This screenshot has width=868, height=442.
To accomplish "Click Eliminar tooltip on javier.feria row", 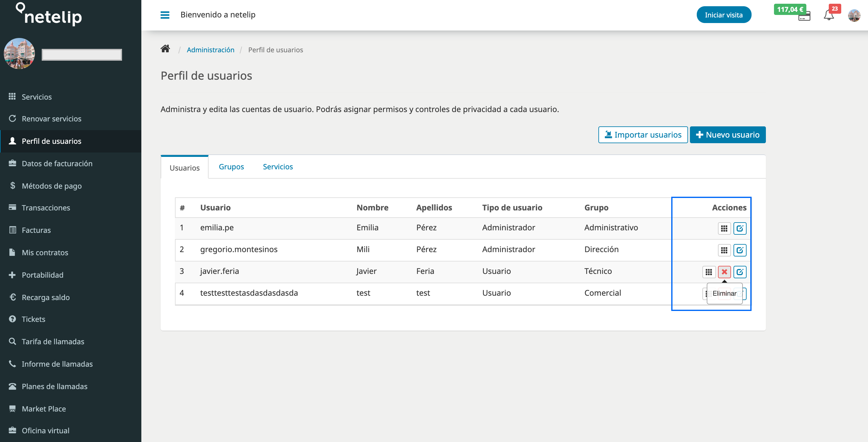I will (x=724, y=293).
